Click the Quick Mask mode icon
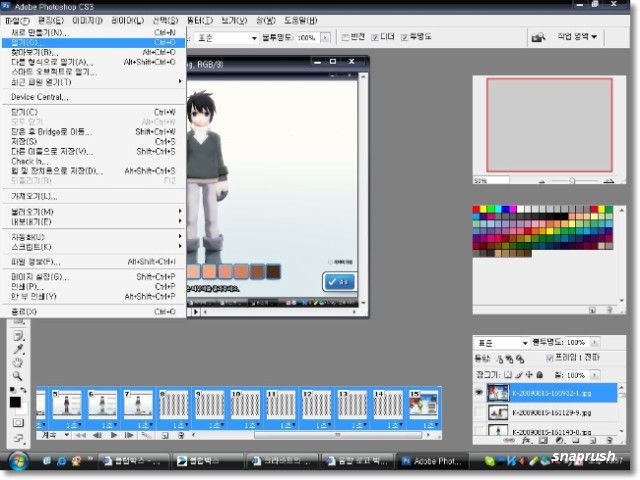The height and width of the screenshot is (480, 640). [x=18, y=422]
